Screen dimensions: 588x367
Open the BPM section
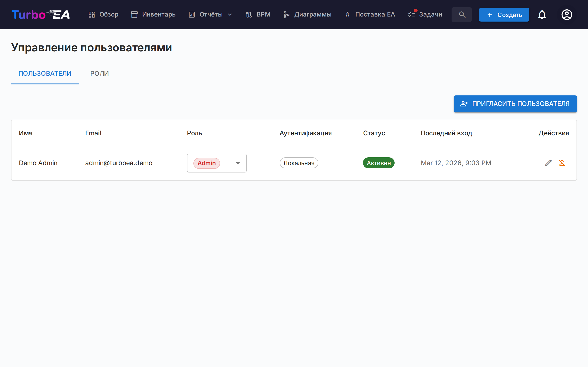click(x=258, y=14)
